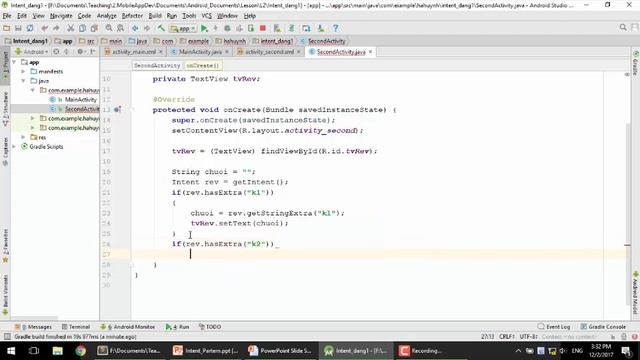Click the Find magnifier icon
Viewport: 640px width, 360px height.
point(109,28)
